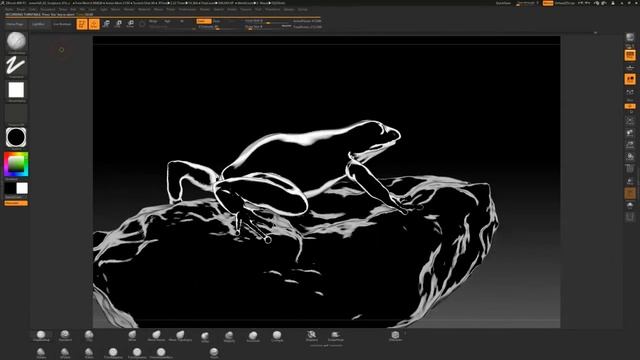Click the BPR render sphere on right shelf

point(630,38)
